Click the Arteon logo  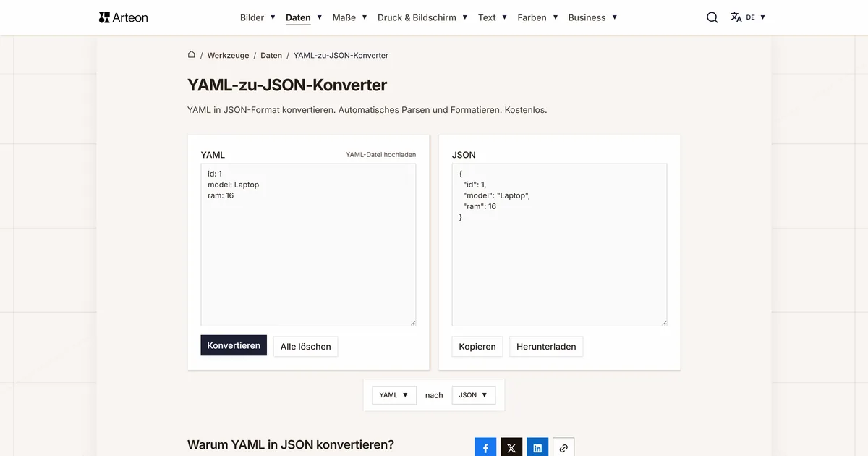coord(123,17)
